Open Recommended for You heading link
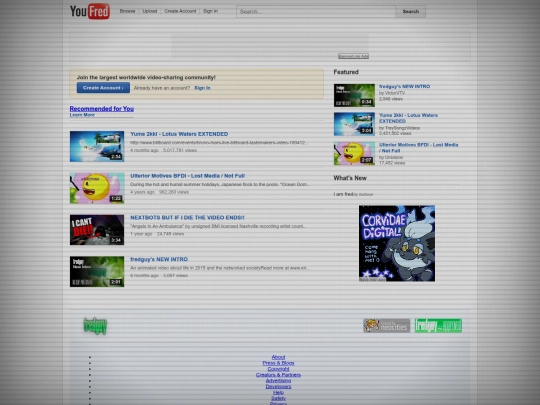 [102, 109]
